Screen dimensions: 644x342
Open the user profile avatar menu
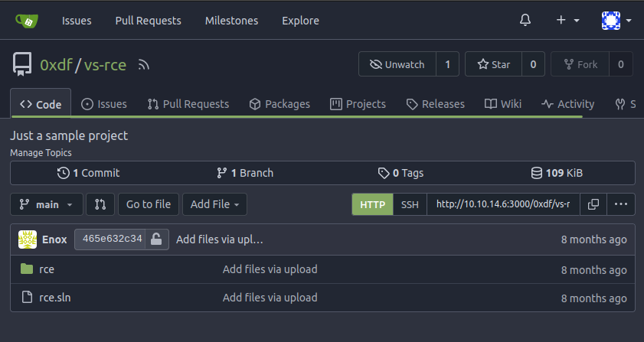click(x=616, y=21)
